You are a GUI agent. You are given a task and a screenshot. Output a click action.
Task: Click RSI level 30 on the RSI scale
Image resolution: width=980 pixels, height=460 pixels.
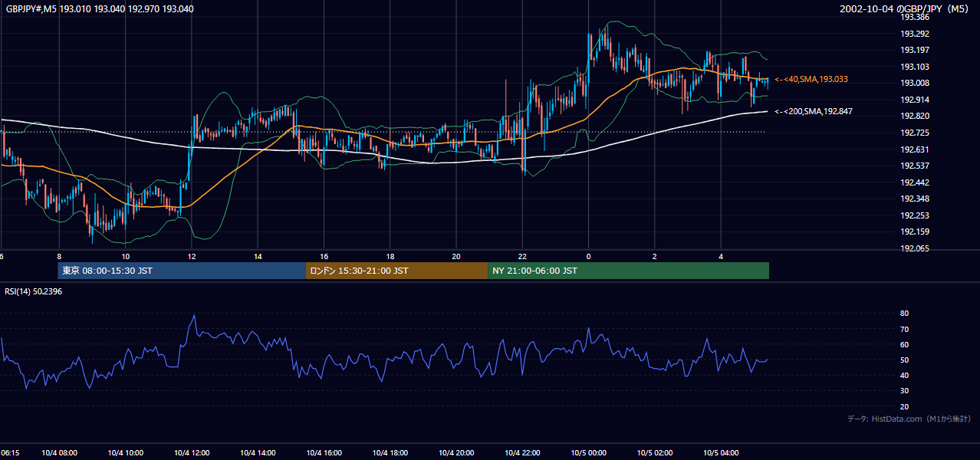click(x=904, y=391)
